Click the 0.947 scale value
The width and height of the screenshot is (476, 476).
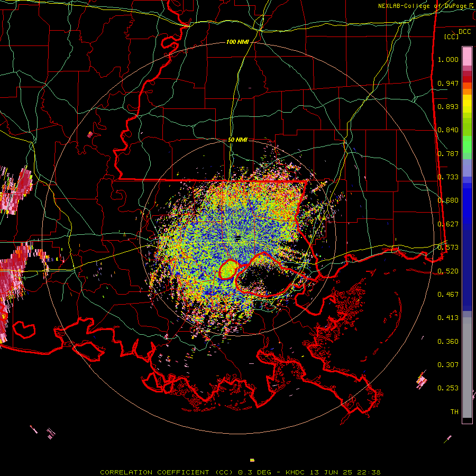(448, 83)
